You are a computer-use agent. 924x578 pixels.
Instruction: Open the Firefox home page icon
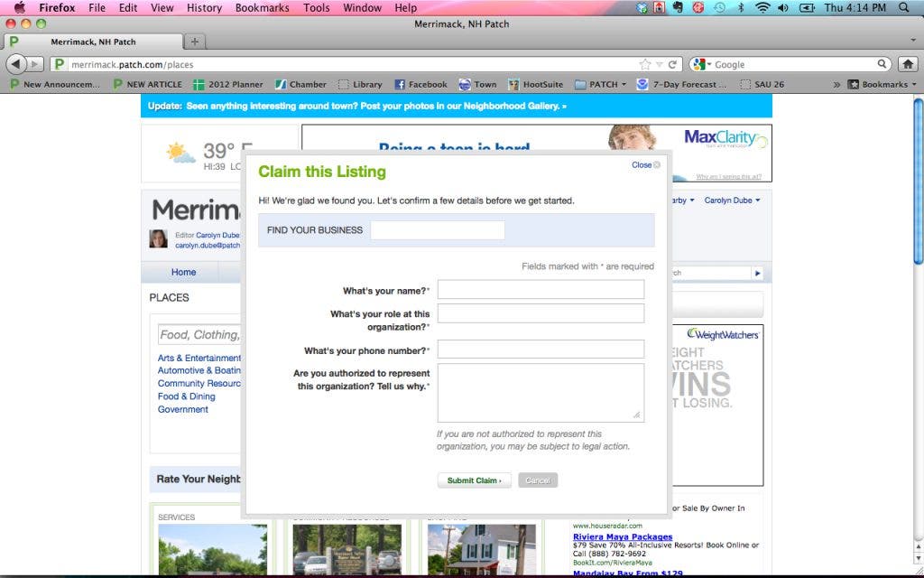pyautogui.click(x=908, y=64)
